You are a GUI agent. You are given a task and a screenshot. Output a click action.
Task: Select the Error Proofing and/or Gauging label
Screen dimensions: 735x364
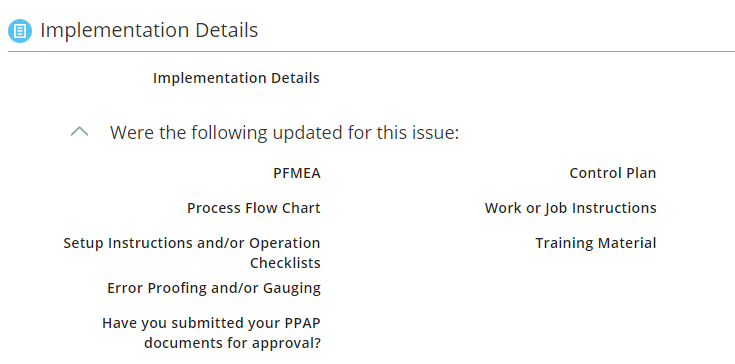(214, 288)
